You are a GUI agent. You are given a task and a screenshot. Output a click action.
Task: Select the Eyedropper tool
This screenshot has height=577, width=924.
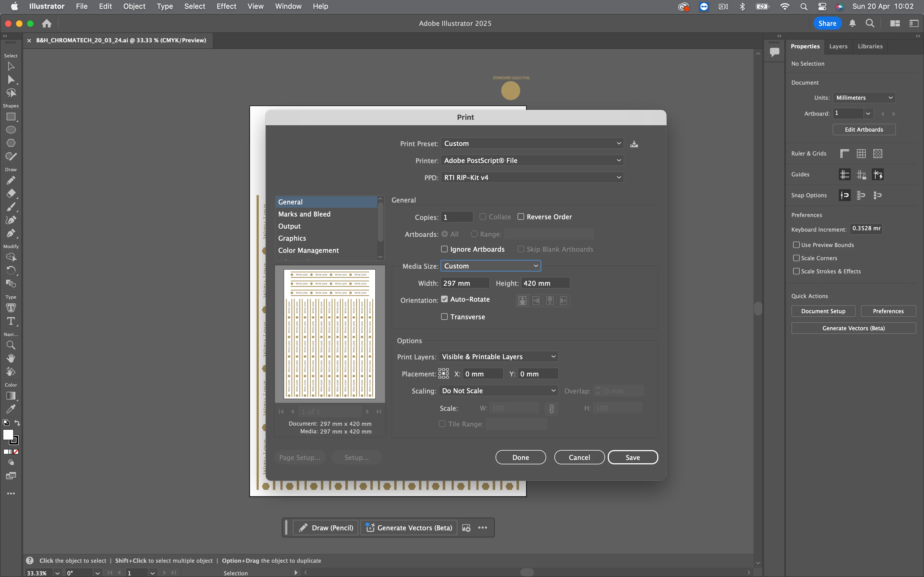pos(11,409)
